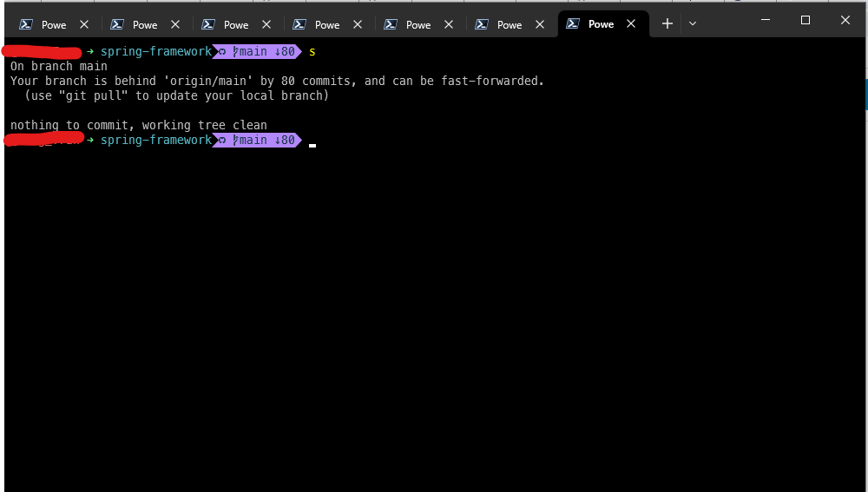Screen dimensions: 868x492
Task: Click the PowerShell icon on the fourth tab
Action: coord(299,24)
